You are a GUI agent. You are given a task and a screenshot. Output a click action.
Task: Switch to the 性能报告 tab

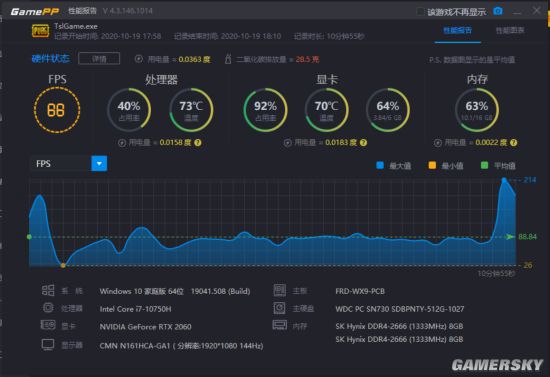click(457, 31)
